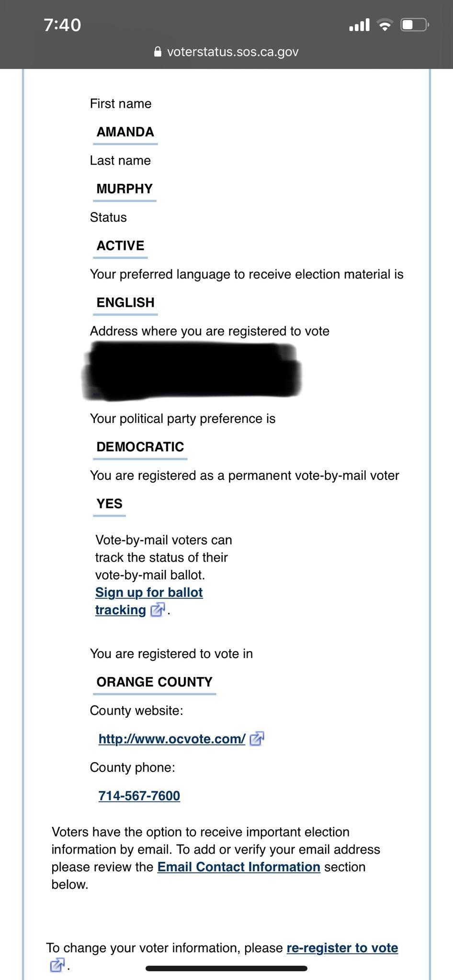Tap the ACTIVE status value
Screen dimensions: 453x980
120,246
